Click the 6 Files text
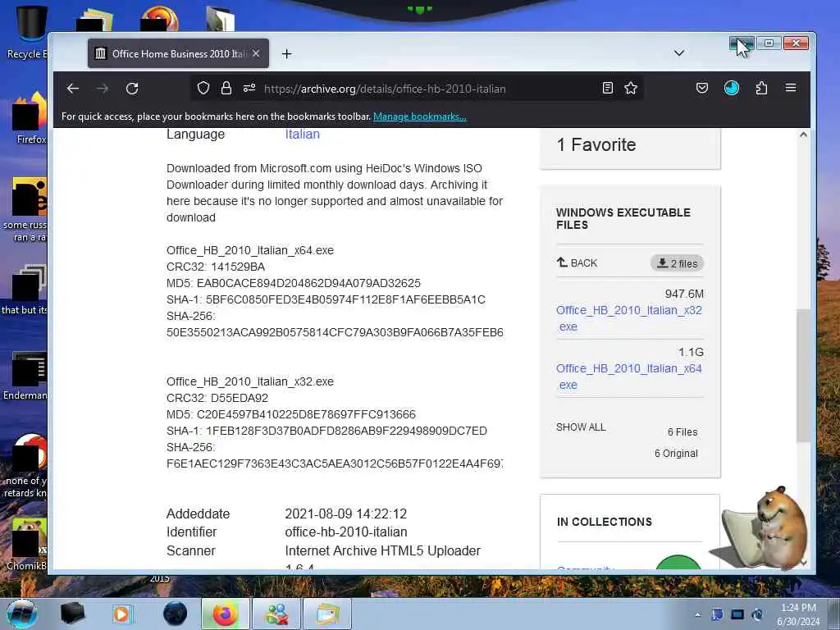 [682, 431]
